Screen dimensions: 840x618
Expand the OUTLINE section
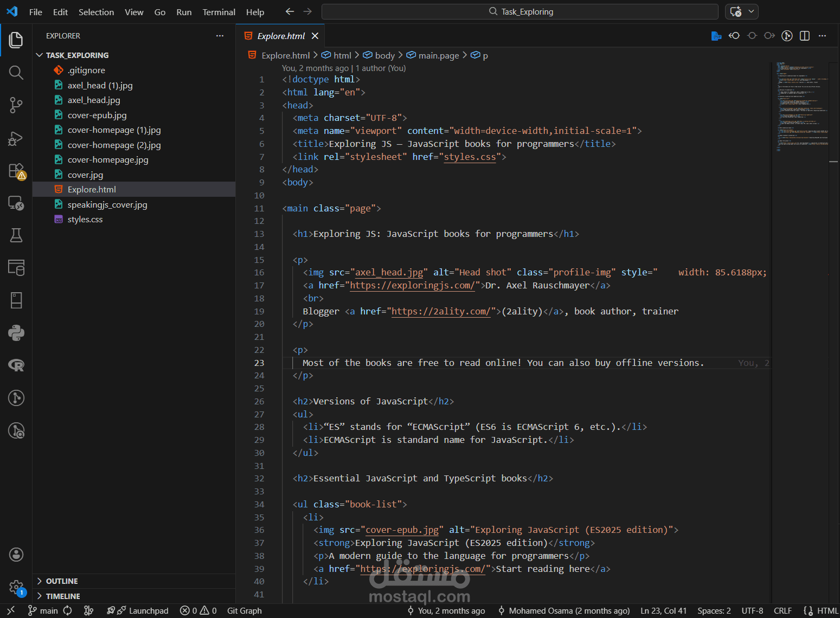point(61,581)
